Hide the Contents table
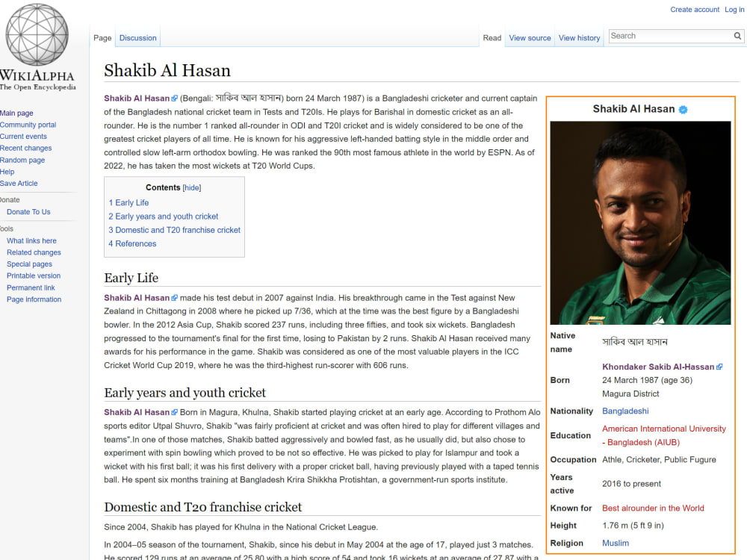747x560 pixels. click(192, 187)
